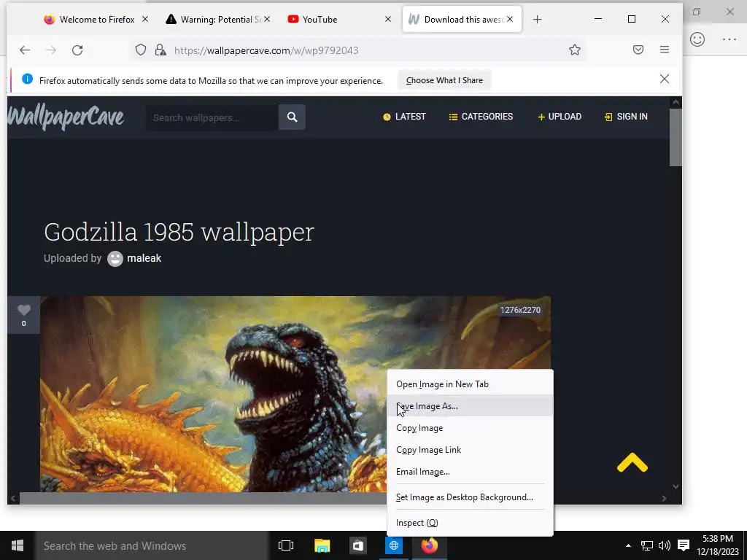Run the wallpaper search using the magnifier icon
This screenshot has width=747, height=560.
(292, 117)
